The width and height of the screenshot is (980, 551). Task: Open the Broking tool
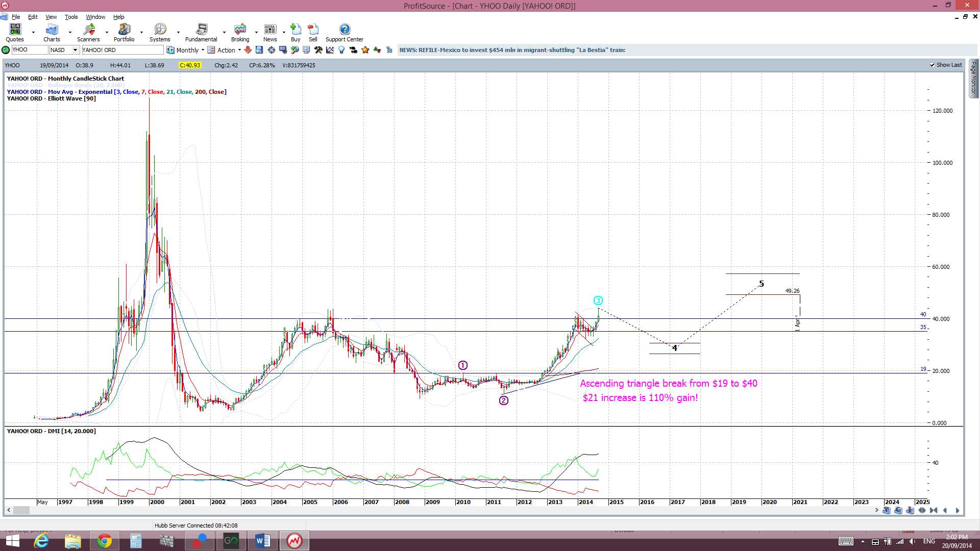[240, 33]
